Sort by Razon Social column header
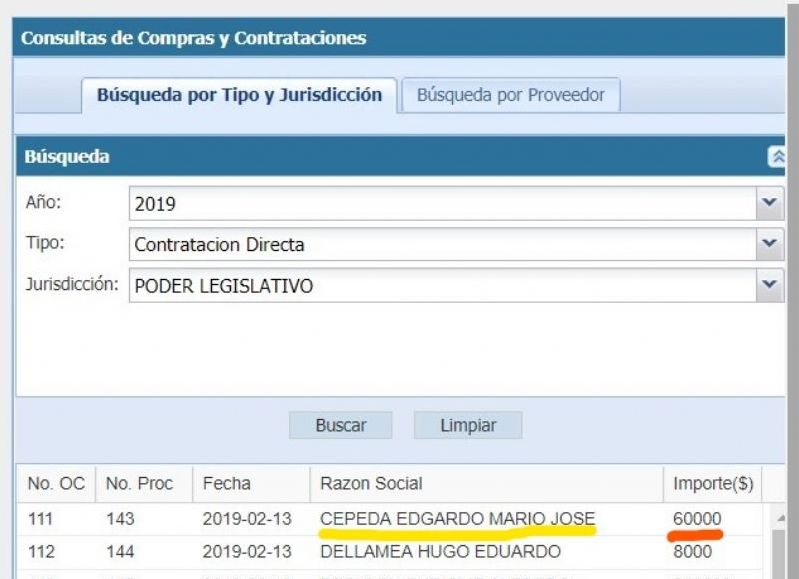 371,483
